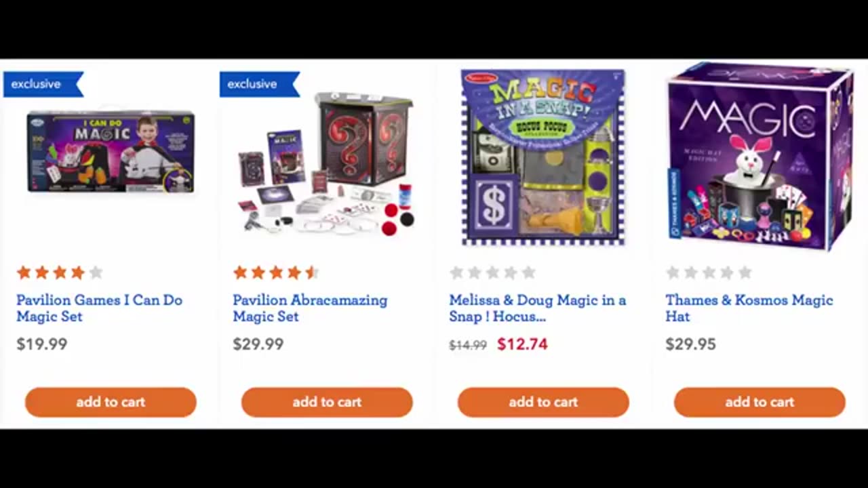This screenshot has height=488, width=868.
Task: Open the Magic in a Snap product image
Action: (542, 157)
